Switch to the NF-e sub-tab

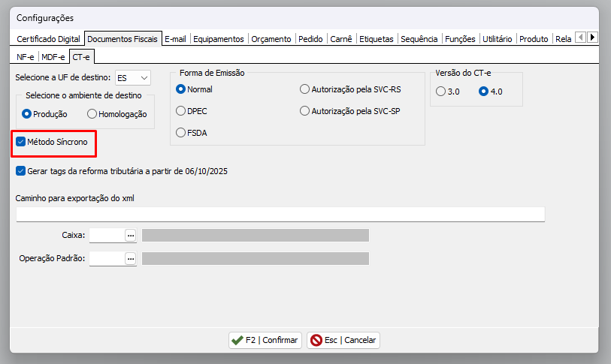[x=26, y=56]
